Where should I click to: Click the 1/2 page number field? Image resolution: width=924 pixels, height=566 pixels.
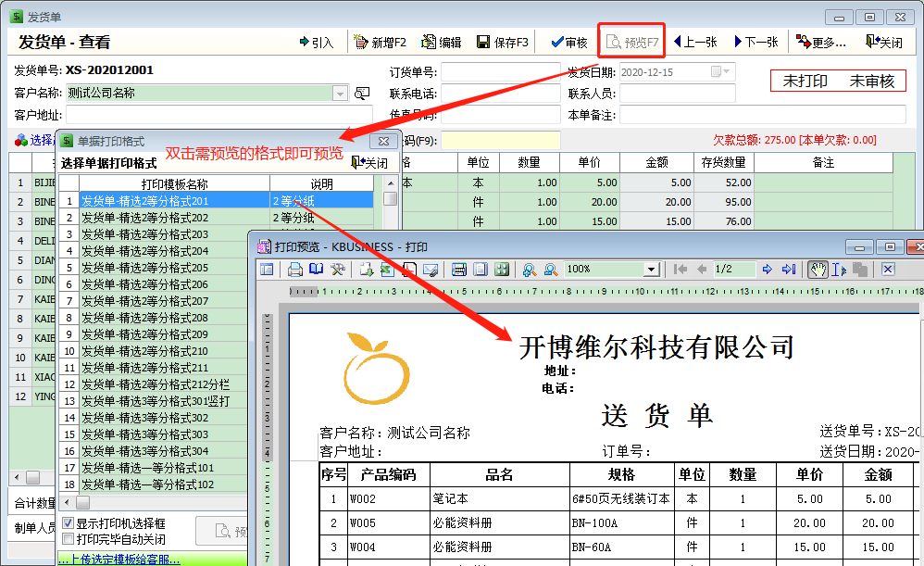pos(733,270)
